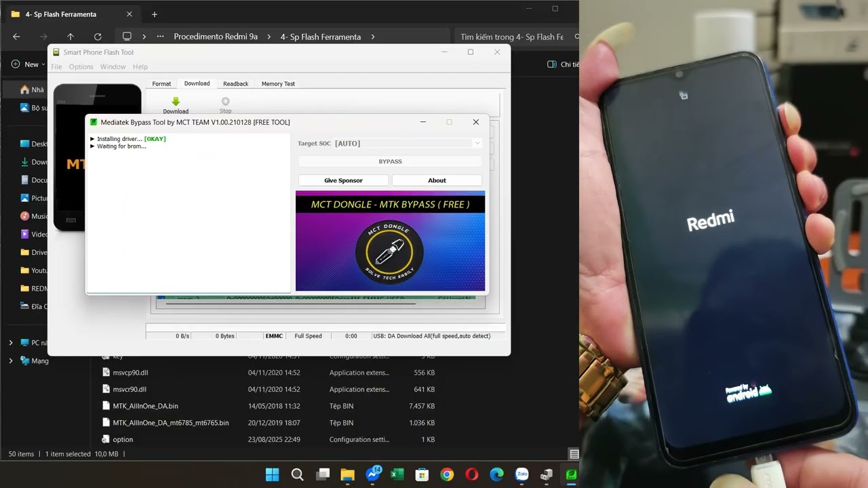Select file MTK_AllInOne_DA.bin
The height and width of the screenshot is (488, 868).
coord(145,406)
